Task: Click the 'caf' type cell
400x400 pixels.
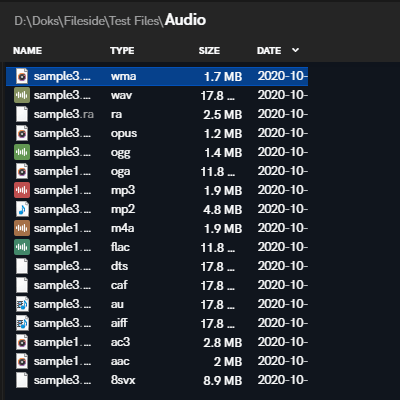Action: coord(119,285)
